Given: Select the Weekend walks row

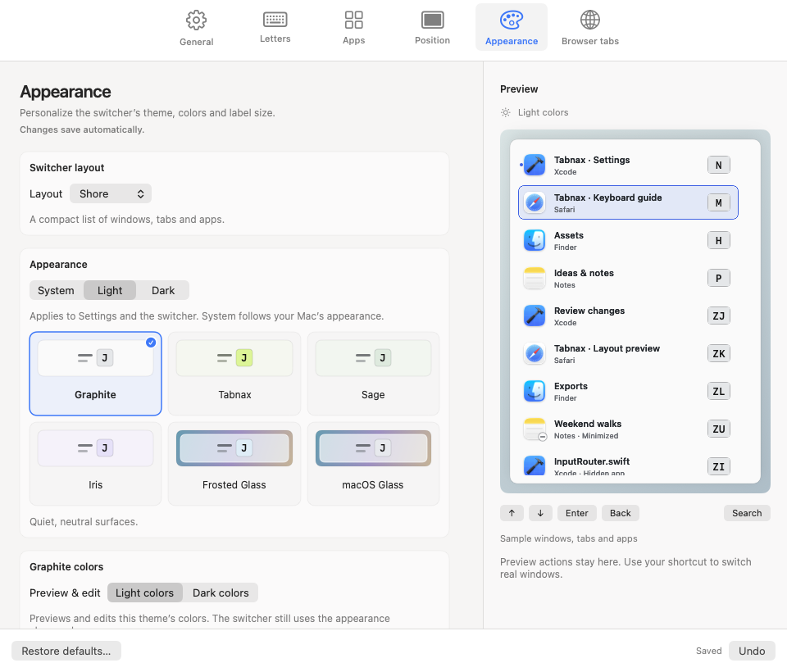Looking at the screenshot, I should coord(629,429).
